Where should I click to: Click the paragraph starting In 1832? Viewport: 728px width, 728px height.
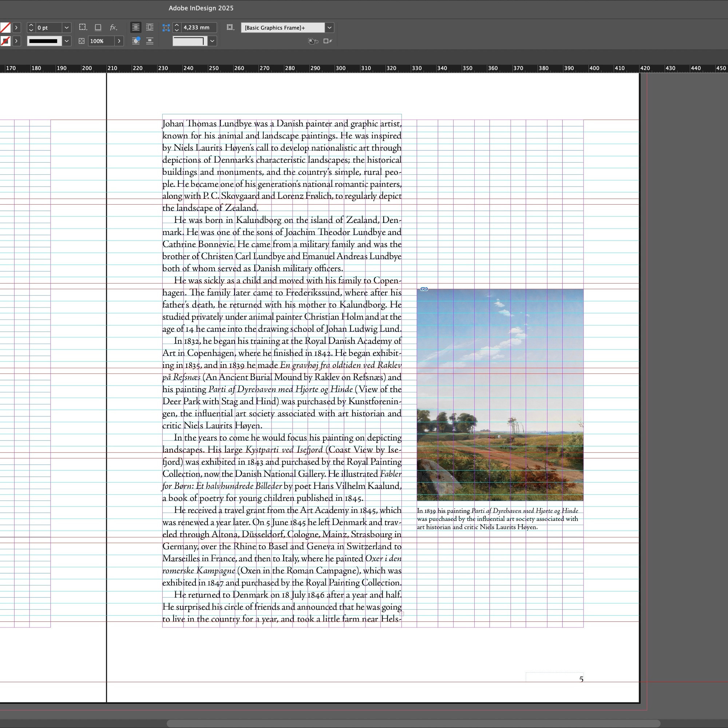coord(282,383)
